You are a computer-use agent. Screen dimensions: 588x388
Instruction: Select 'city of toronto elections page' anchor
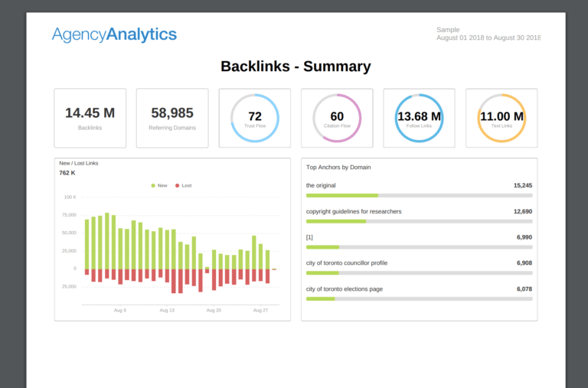[345, 289]
